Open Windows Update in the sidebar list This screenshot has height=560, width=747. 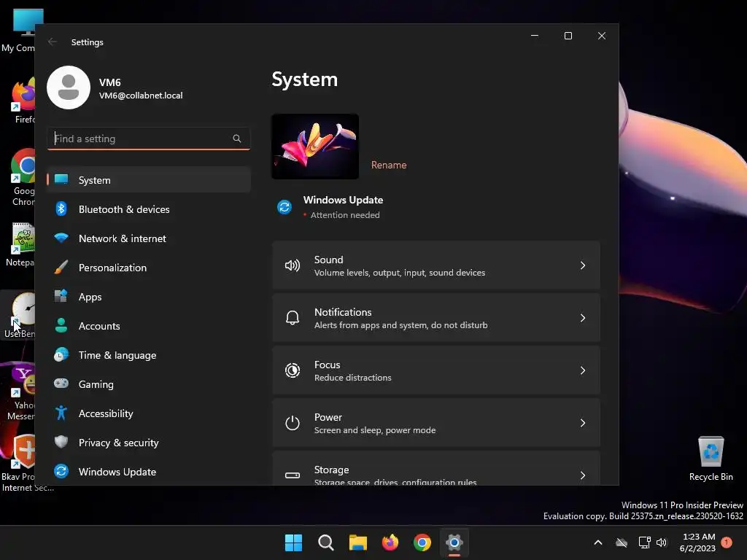click(x=149, y=472)
